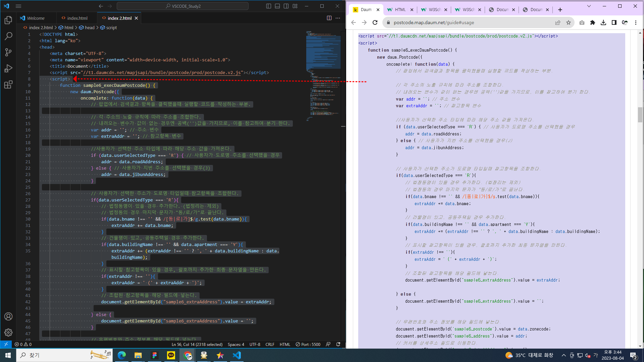This screenshot has height=362, width=644.
Task: Open the Extensions view
Action: pyautogui.click(x=8, y=84)
